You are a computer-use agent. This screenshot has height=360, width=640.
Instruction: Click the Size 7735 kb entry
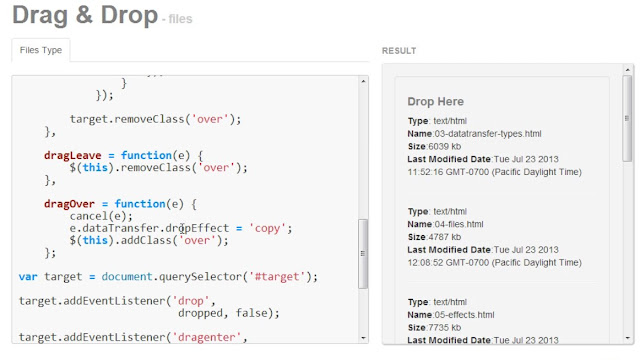coord(434,328)
